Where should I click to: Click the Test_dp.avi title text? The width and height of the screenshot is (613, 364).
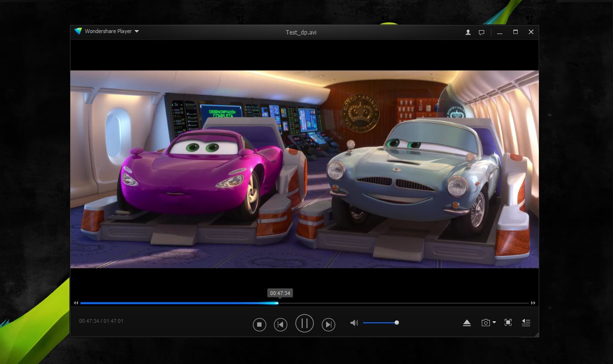tap(301, 33)
